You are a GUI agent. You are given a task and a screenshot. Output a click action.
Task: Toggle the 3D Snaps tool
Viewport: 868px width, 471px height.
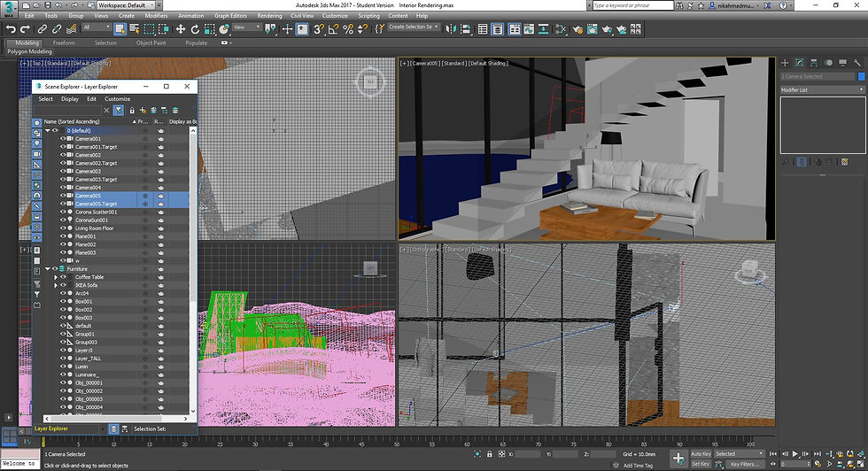pyautogui.click(x=319, y=29)
